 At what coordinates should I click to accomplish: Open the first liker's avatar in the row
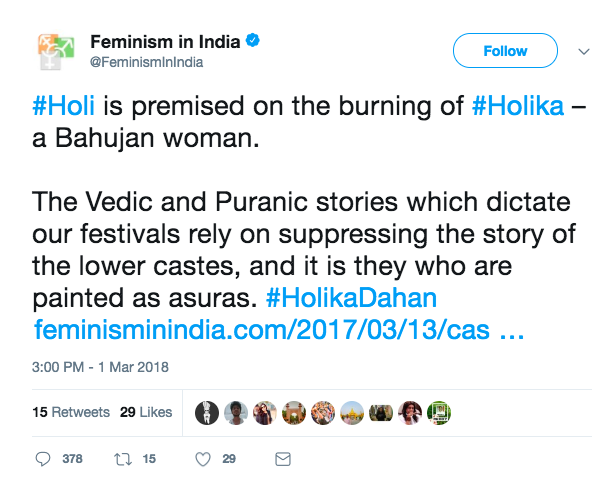(x=207, y=412)
